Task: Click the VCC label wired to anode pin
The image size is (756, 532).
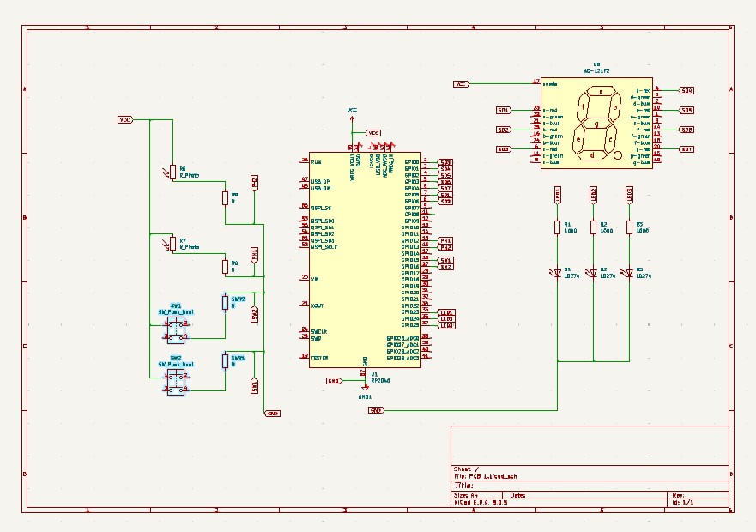Action: point(461,84)
